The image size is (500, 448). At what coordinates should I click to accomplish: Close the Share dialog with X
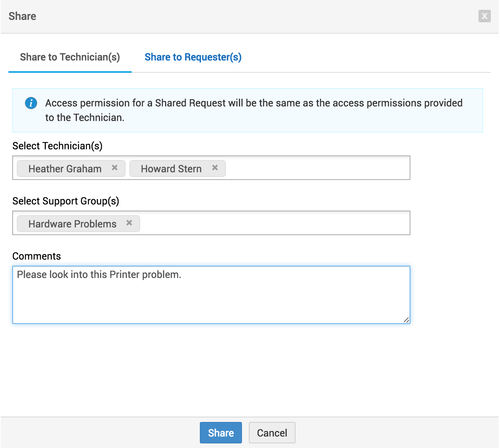484,16
